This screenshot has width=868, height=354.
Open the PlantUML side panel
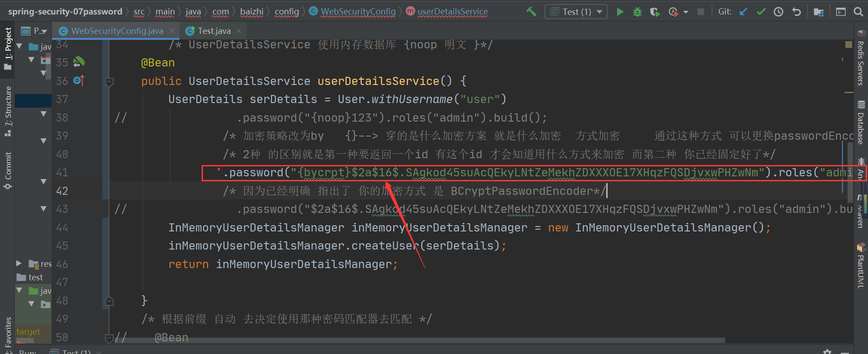click(861, 266)
